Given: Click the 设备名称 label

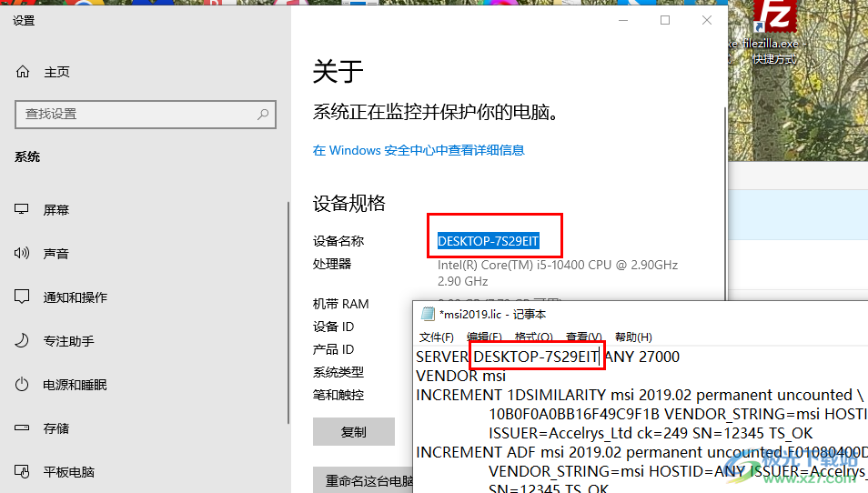Looking at the screenshot, I should 338,241.
